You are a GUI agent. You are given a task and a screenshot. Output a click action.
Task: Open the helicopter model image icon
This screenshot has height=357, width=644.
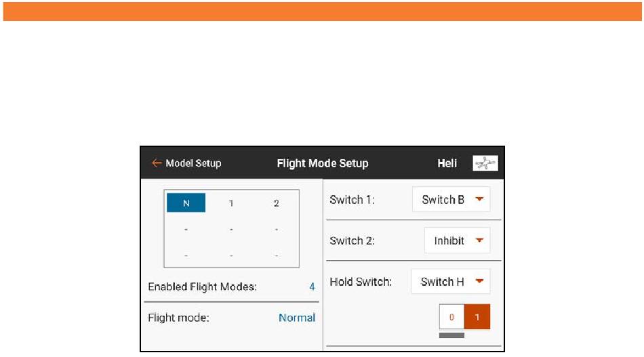point(485,163)
